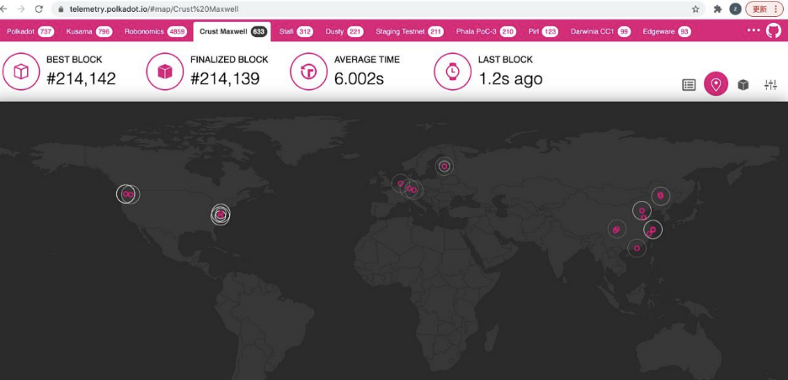Click finalized block number #214,139
788x380 pixels.
click(x=225, y=78)
